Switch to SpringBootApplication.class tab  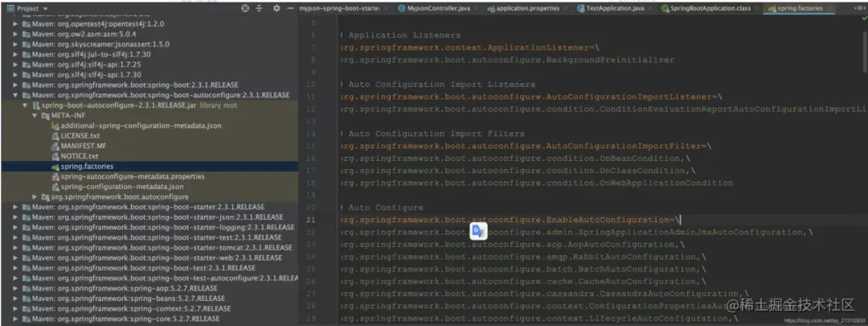[x=709, y=9]
